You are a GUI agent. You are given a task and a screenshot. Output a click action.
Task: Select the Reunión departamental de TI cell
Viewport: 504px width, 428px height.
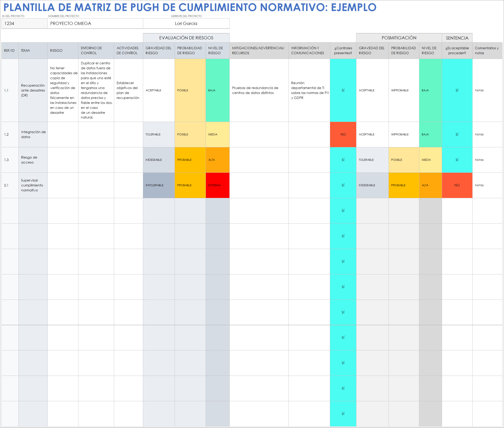(309, 90)
